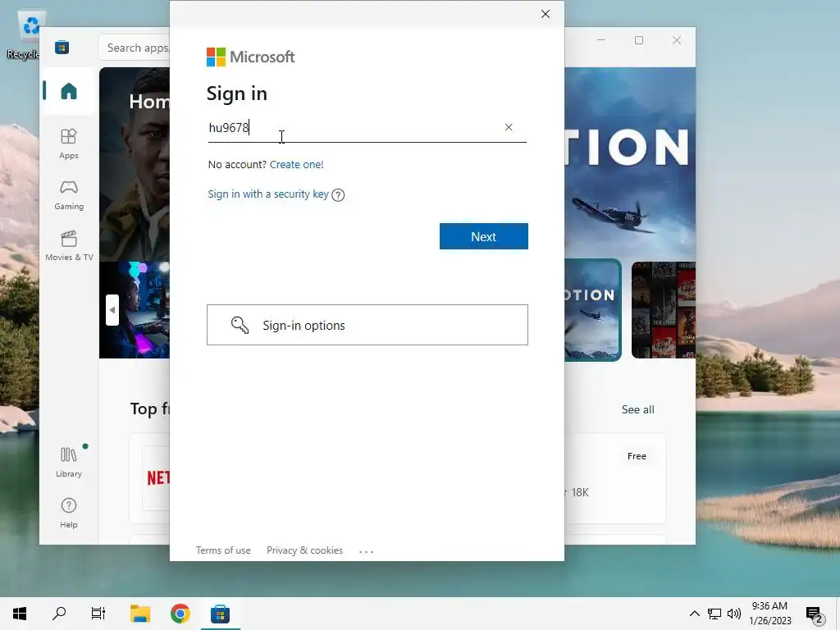Screen dimensions: 840x630
Task: Open volume control tray icon
Action: coord(734,614)
